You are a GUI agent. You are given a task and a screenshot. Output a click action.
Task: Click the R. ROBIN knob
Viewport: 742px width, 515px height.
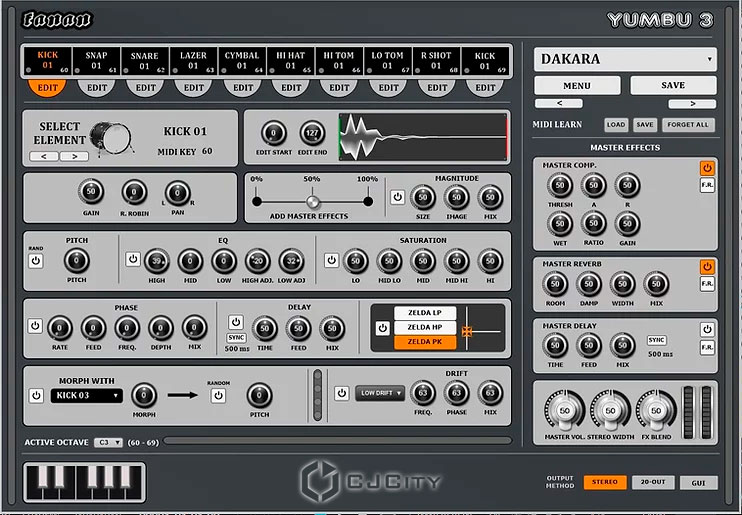(134, 192)
